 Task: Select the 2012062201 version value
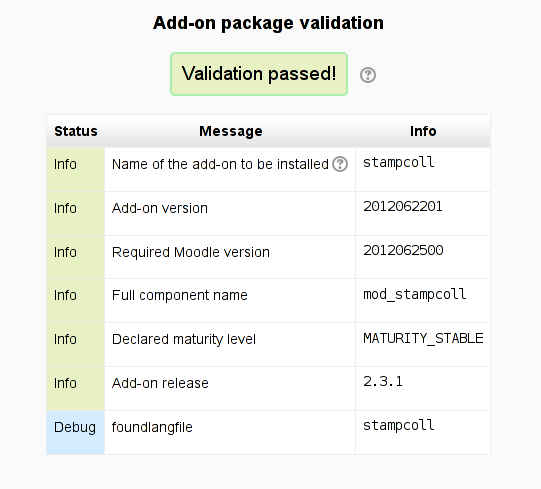point(403,206)
